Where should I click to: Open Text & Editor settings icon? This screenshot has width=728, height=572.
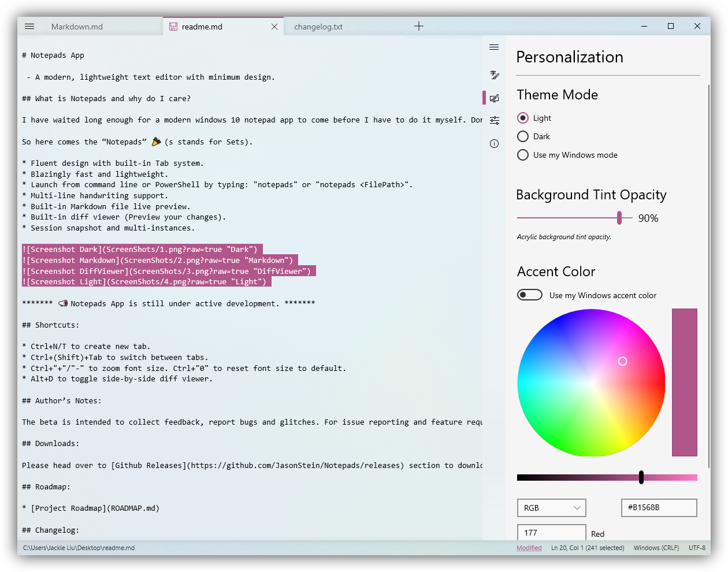494,75
